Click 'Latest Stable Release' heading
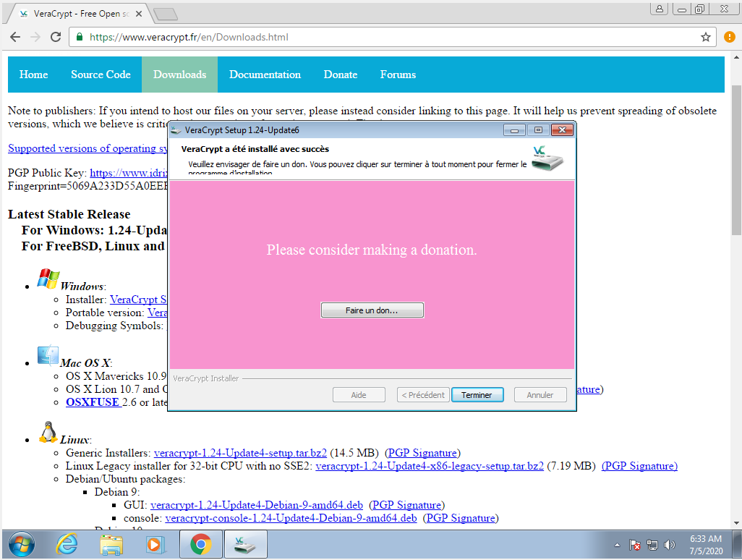This screenshot has height=560, width=742. (69, 214)
